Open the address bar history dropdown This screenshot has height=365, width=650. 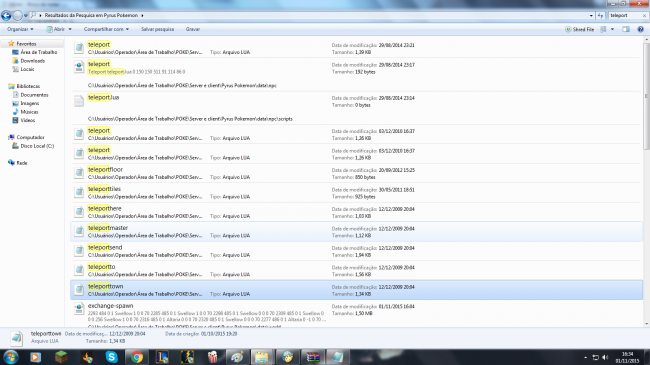(x=591, y=16)
